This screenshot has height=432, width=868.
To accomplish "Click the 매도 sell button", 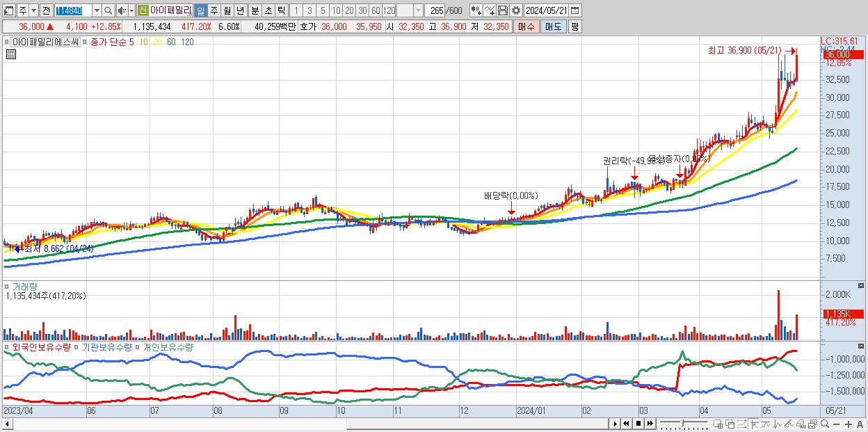I will point(554,26).
